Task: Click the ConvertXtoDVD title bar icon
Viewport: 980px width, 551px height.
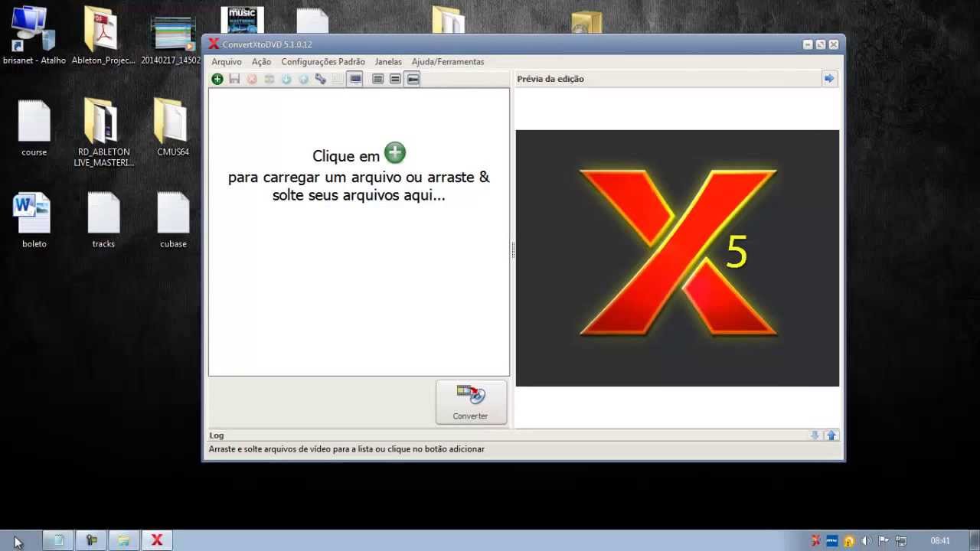Action: pos(214,44)
